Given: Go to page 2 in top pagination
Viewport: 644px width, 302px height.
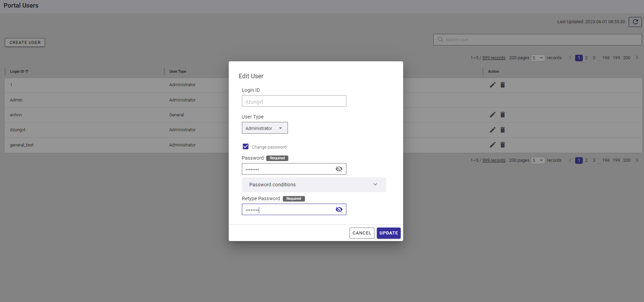Looking at the screenshot, I should 586,58.
